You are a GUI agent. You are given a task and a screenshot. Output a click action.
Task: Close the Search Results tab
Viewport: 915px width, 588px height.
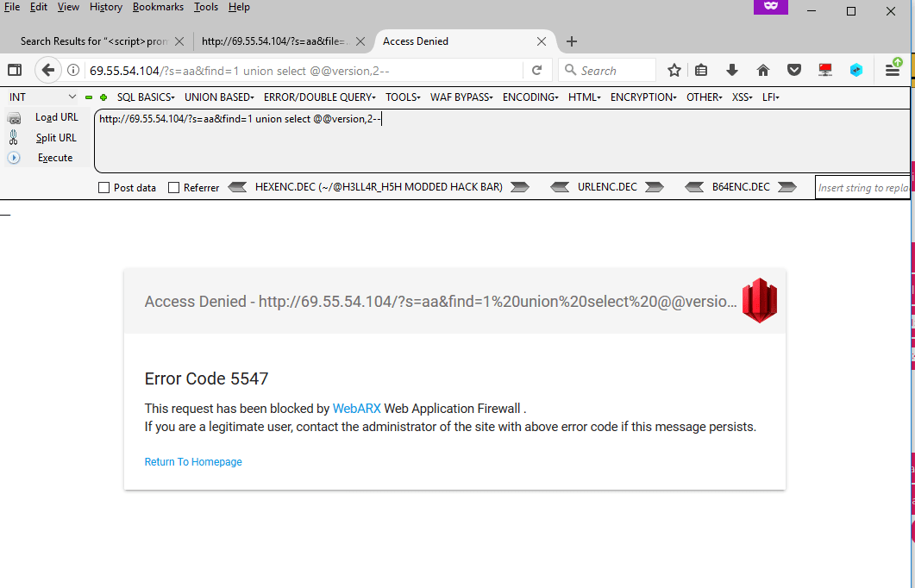pos(179,41)
